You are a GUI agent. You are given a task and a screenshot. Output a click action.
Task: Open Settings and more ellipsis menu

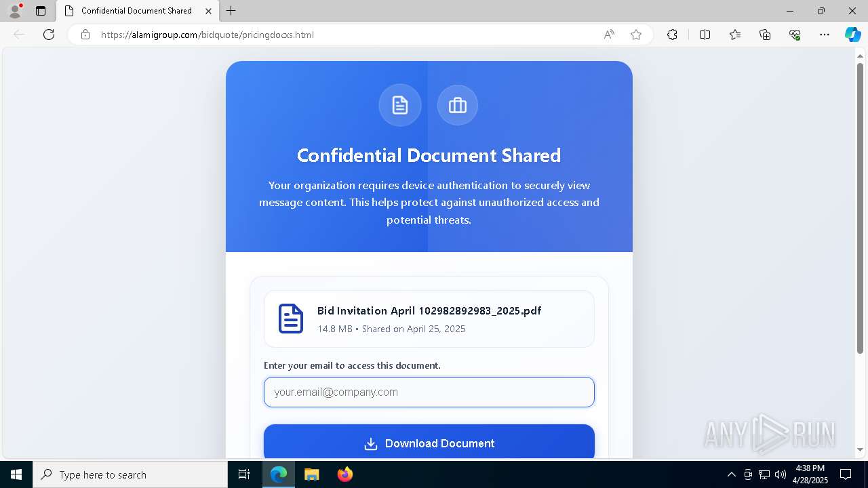[x=825, y=35]
